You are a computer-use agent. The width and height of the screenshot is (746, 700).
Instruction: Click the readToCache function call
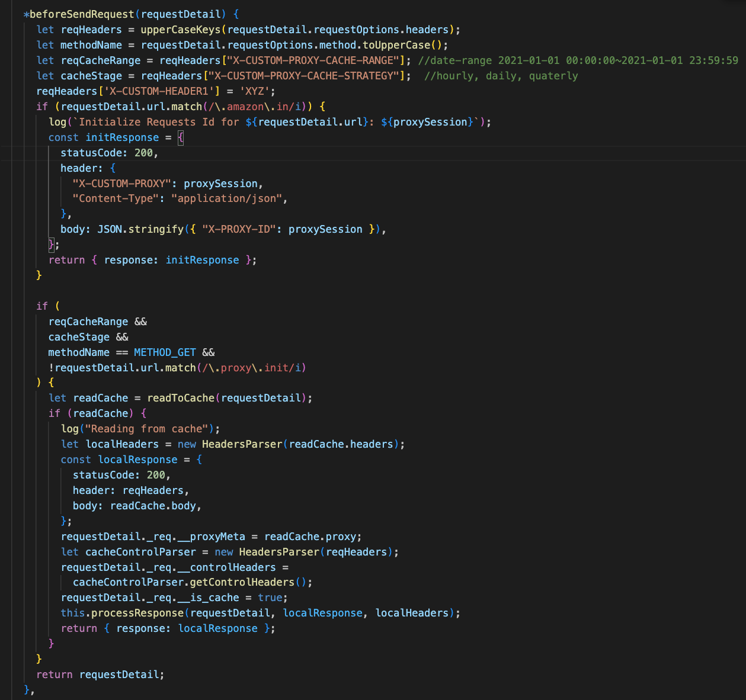(x=181, y=398)
